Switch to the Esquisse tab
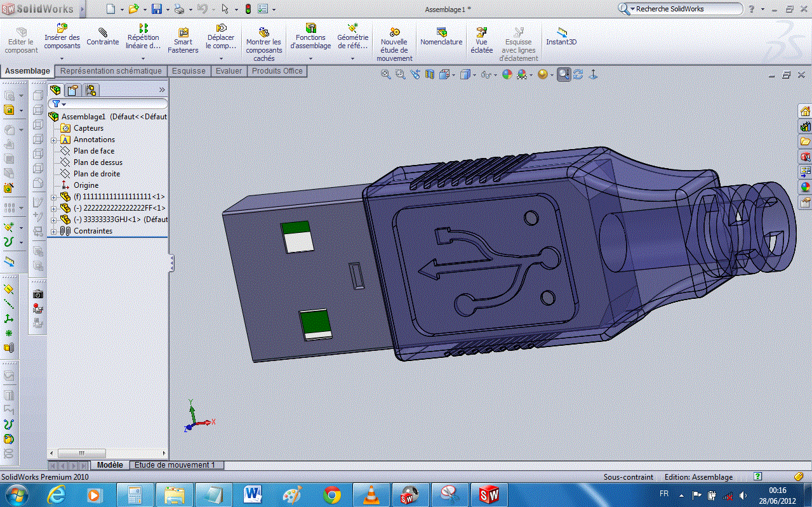Image resolution: width=812 pixels, height=507 pixels. (x=189, y=71)
